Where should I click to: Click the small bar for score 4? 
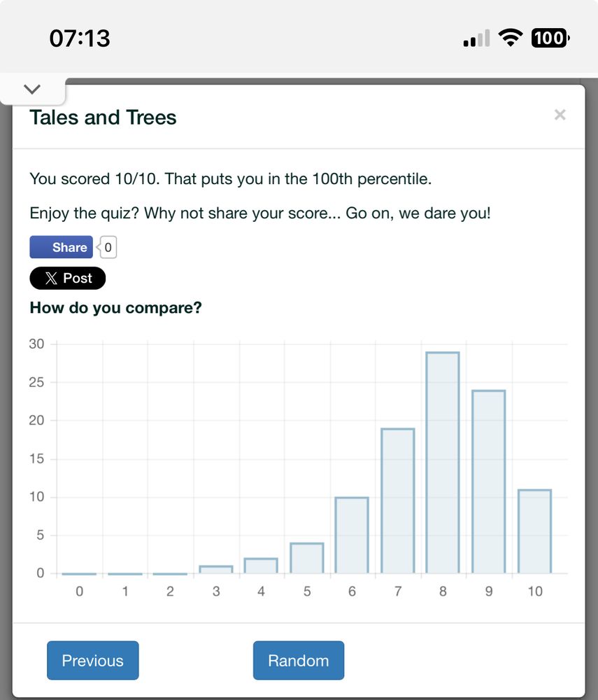pos(261,566)
